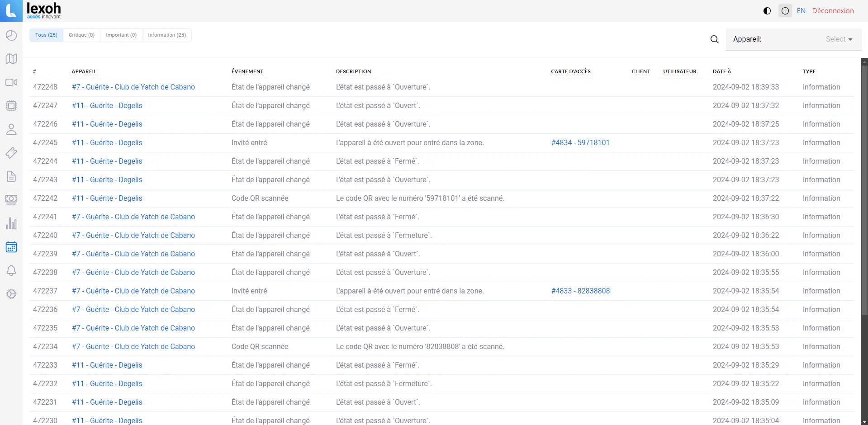Viewport: 868px width, 425px height.
Task: Open device link in row 472233
Action: tap(107, 365)
